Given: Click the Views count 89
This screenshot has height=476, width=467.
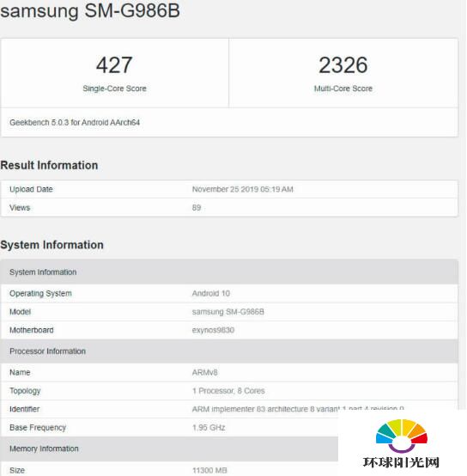Looking at the screenshot, I should click(x=197, y=208).
